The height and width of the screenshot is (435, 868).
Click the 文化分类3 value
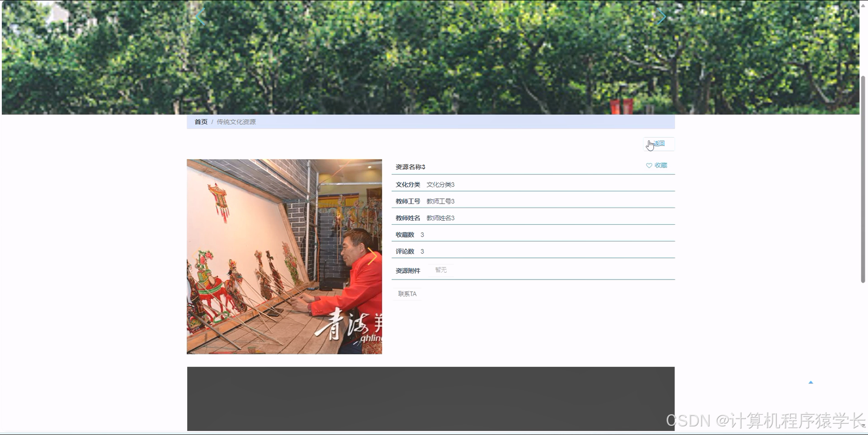click(x=440, y=184)
